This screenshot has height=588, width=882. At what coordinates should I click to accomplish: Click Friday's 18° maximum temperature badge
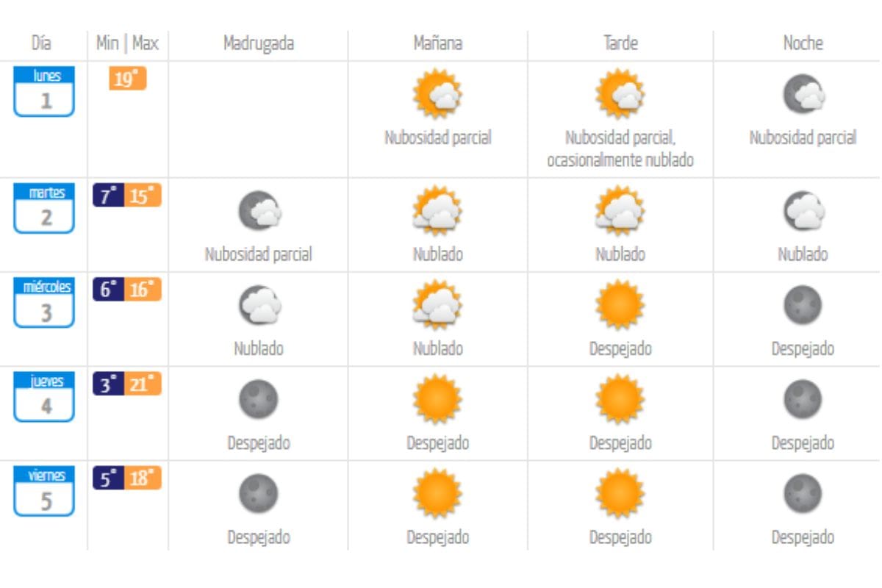[x=143, y=478]
